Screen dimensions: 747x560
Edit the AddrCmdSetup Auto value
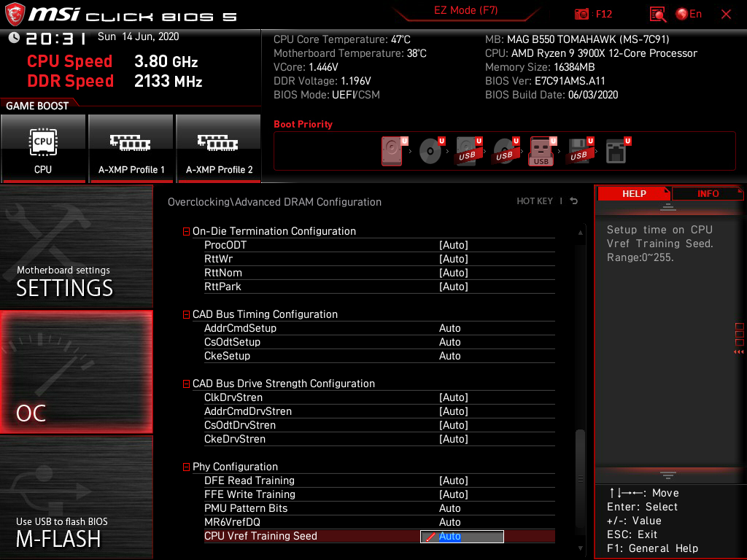coord(449,328)
